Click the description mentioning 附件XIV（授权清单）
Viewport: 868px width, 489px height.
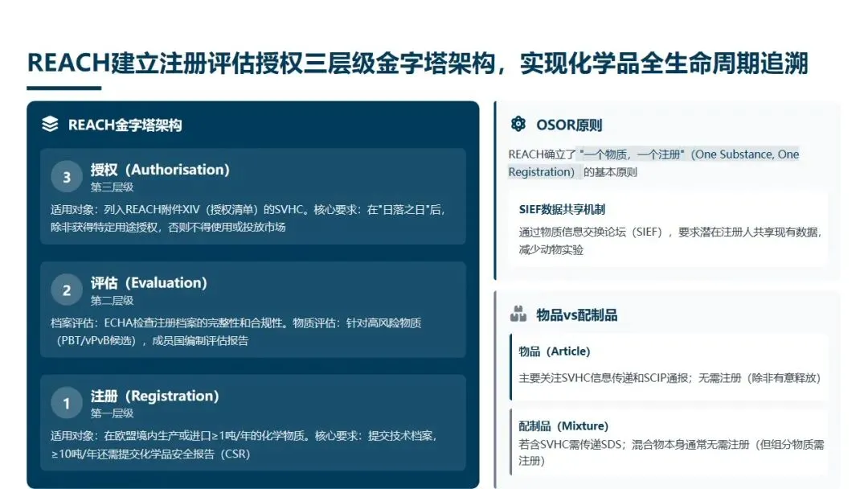pyautogui.click(x=248, y=218)
